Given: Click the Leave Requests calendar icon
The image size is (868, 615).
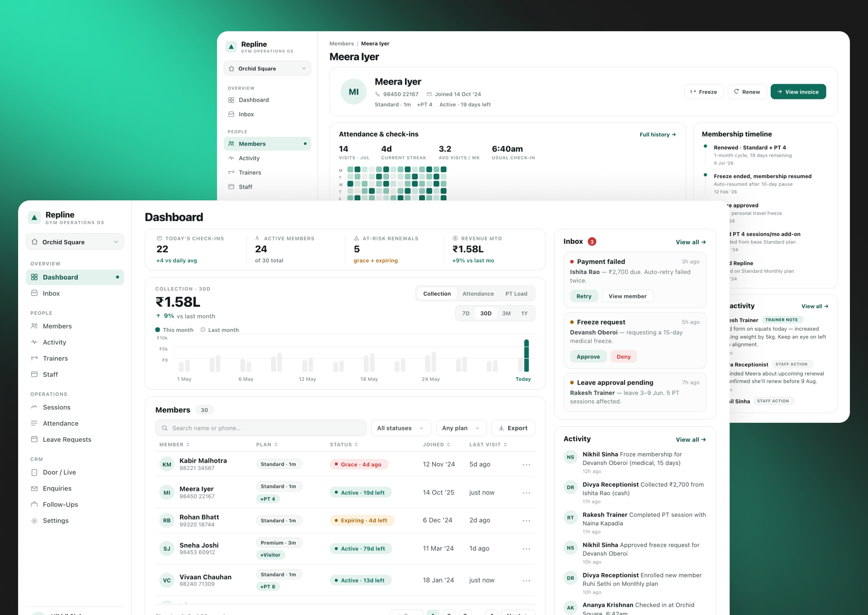Looking at the screenshot, I should (x=34, y=439).
